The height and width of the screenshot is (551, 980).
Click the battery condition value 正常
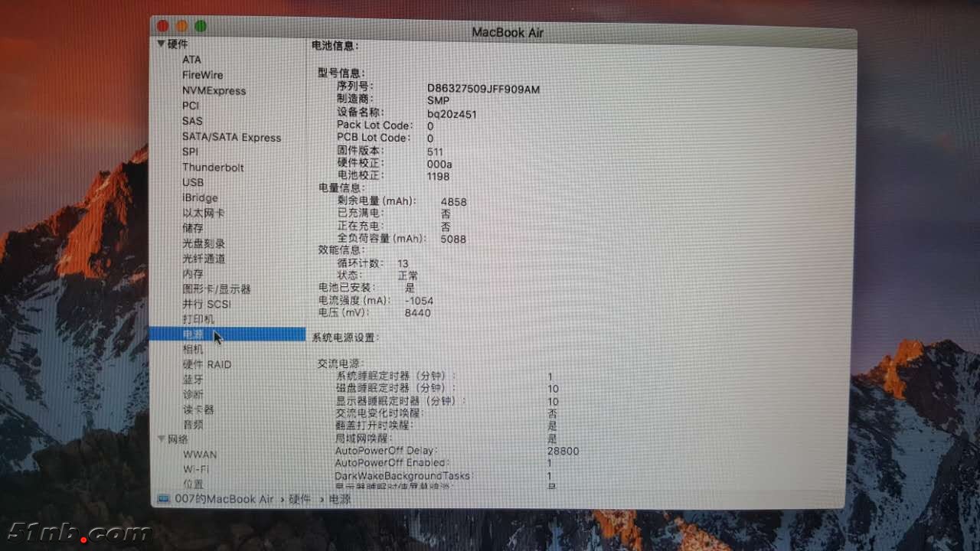click(x=407, y=275)
